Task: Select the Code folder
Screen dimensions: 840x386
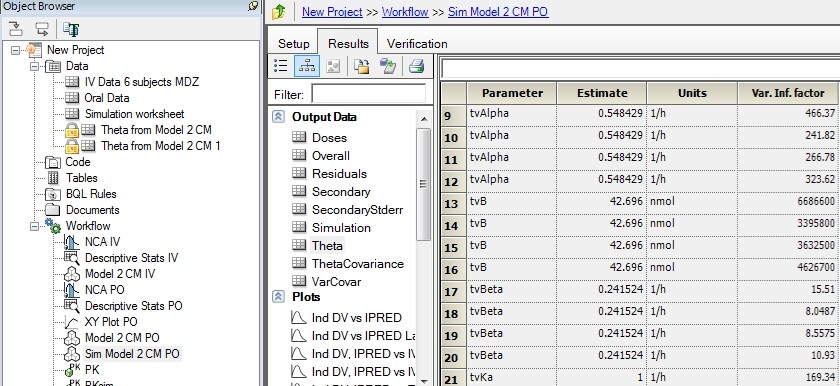Action: coord(78,162)
